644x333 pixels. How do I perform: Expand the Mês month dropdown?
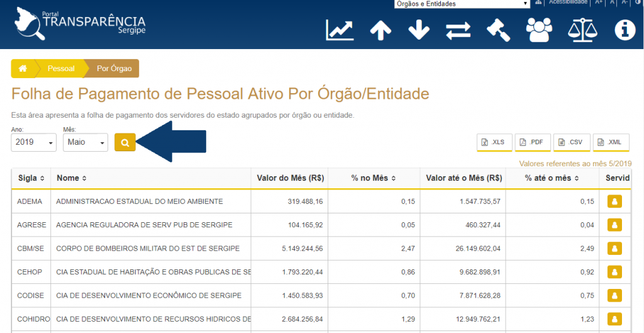click(86, 143)
